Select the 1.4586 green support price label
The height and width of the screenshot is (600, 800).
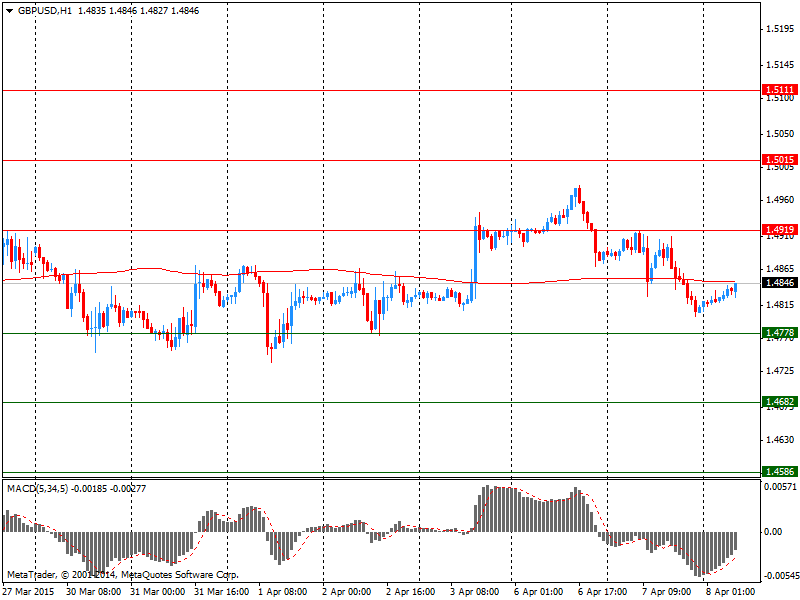(x=779, y=471)
